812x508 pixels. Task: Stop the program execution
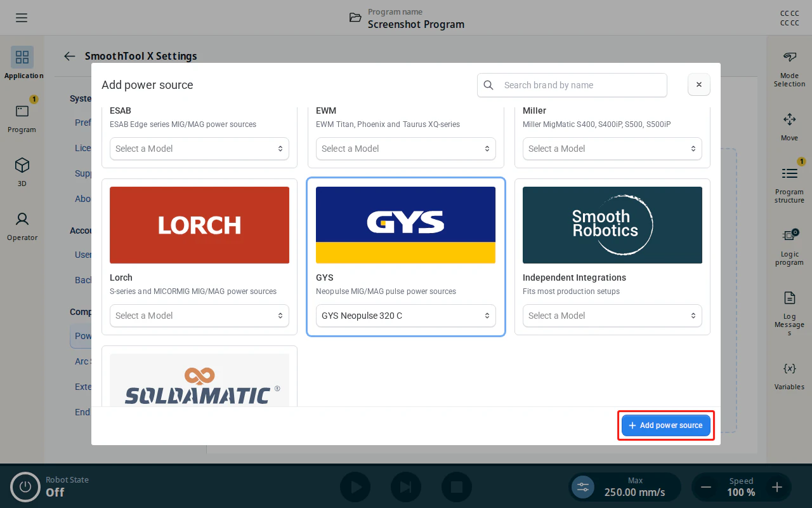(457, 487)
